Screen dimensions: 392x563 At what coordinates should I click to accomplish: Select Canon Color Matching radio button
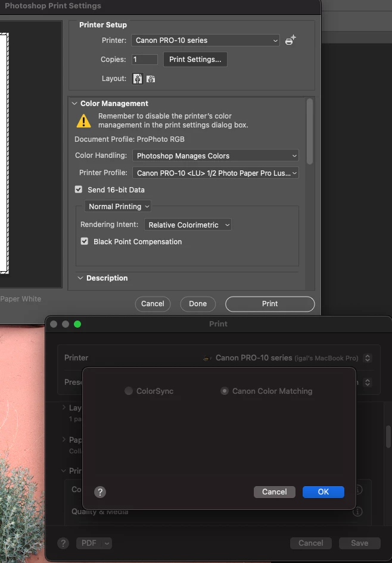(x=225, y=391)
